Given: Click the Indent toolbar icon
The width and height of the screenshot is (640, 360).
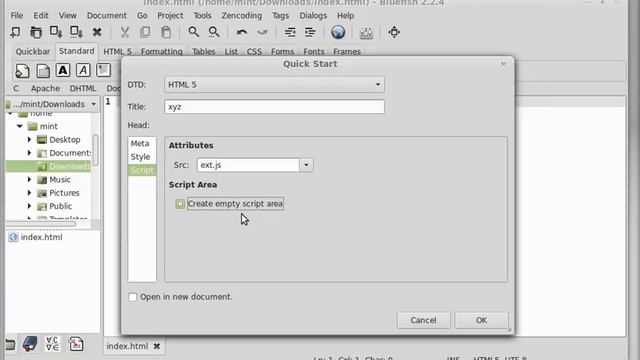Looking at the screenshot, I should point(310,32).
